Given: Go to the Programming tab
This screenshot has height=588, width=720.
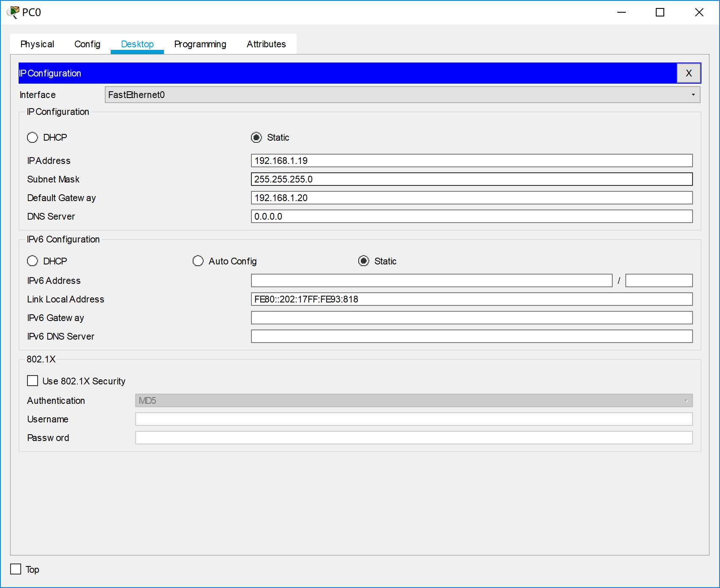Looking at the screenshot, I should click(200, 44).
